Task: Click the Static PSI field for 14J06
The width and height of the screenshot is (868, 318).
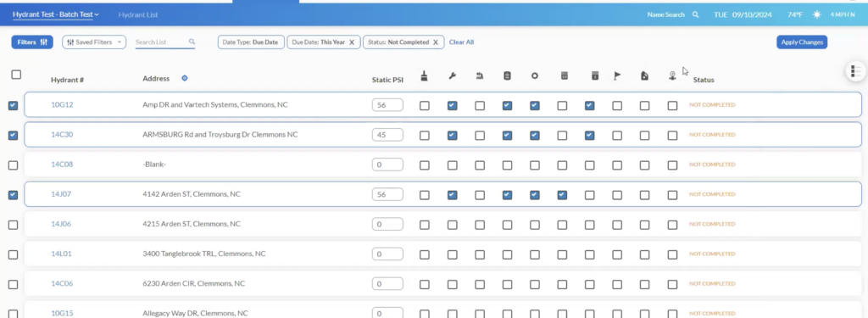Action: point(387,225)
